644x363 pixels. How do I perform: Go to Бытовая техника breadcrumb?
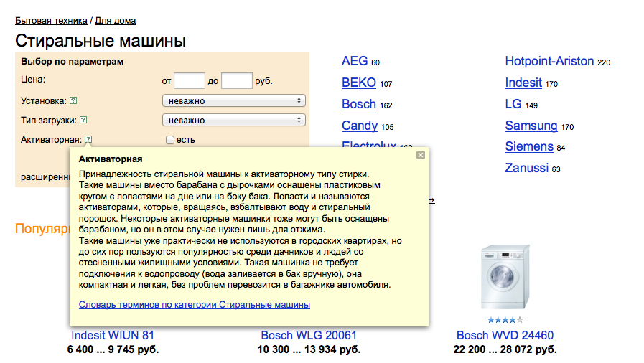[x=51, y=21]
